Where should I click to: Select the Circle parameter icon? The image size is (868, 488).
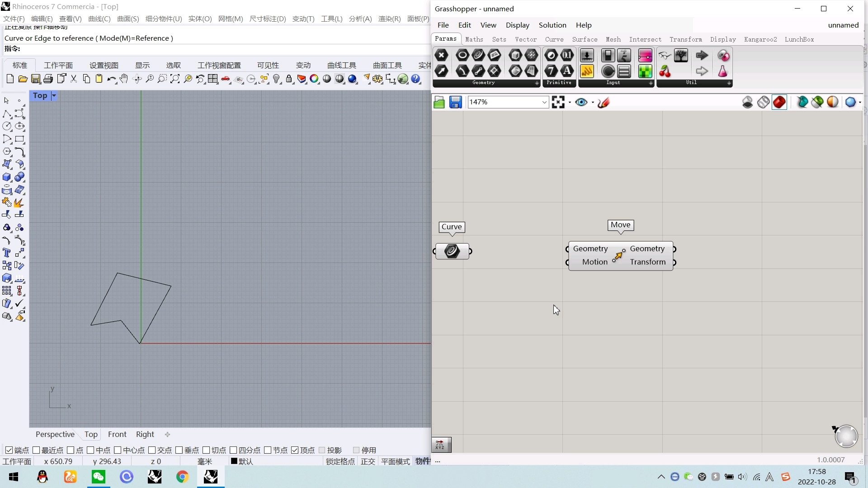point(462,55)
